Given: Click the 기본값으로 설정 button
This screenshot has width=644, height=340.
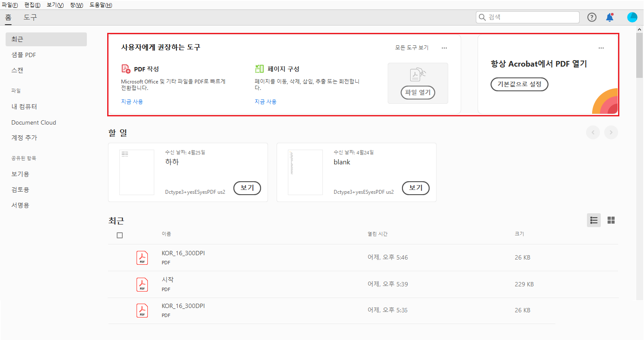Looking at the screenshot, I should [519, 84].
